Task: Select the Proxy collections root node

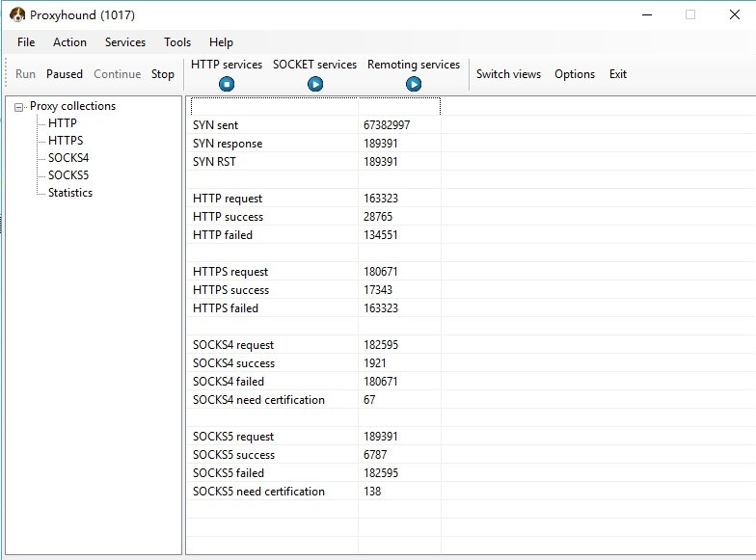Action: pyautogui.click(x=73, y=106)
